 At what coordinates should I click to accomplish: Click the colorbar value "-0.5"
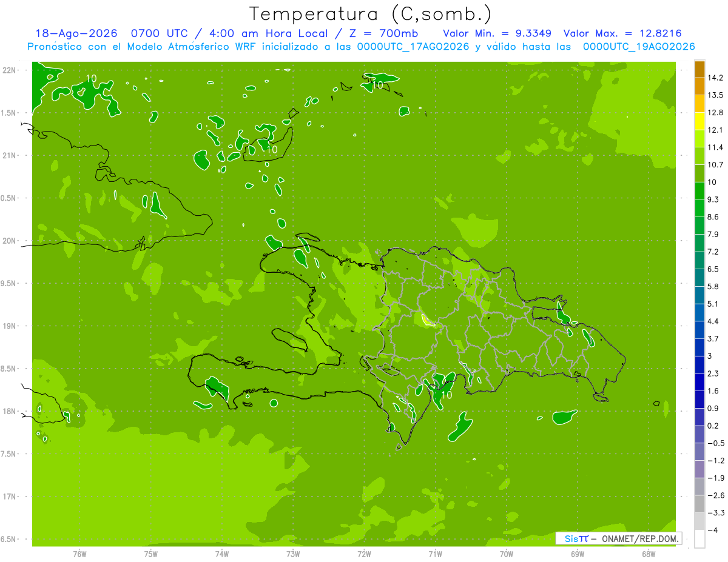tap(716, 443)
